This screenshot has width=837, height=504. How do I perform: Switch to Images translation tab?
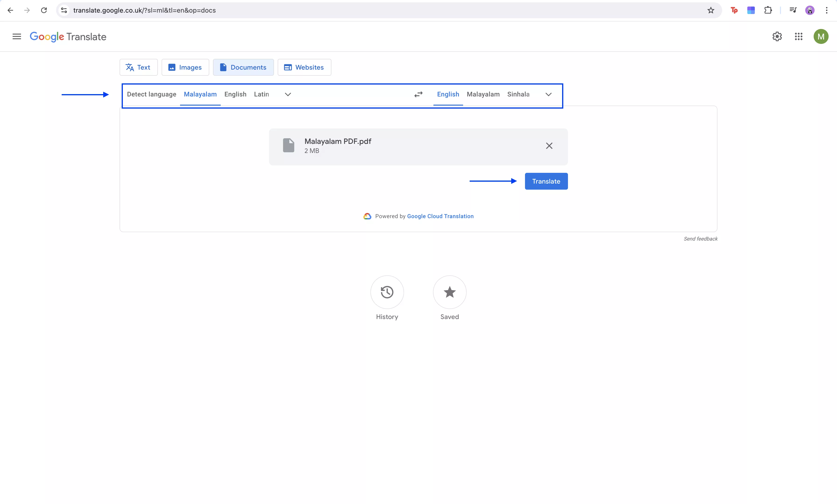click(185, 67)
